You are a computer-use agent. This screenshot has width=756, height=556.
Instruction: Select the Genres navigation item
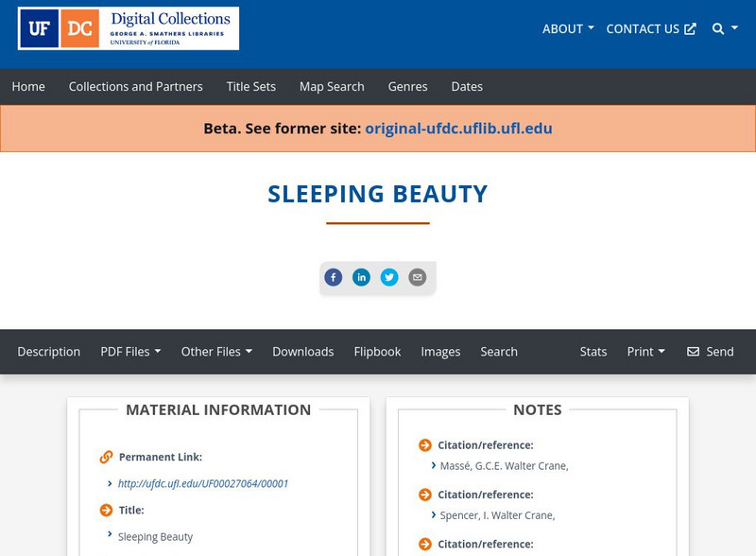click(407, 86)
